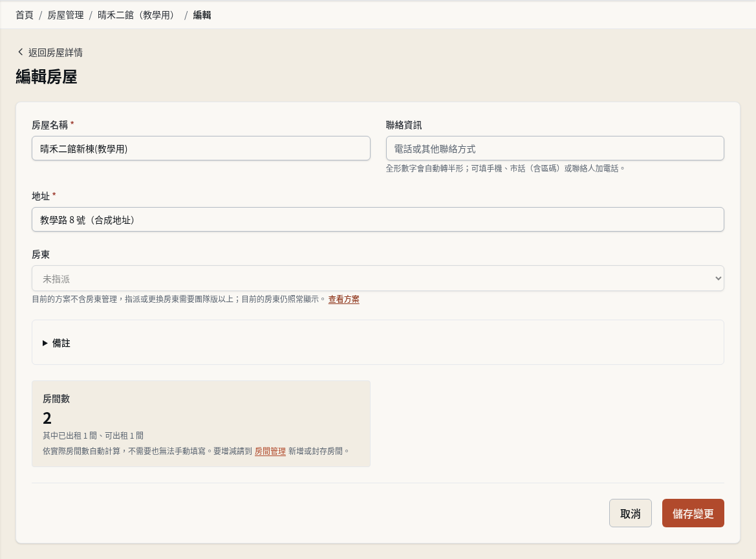
Task: Open the 房東 dropdown showing 未指派
Action: tap(378, 278)
